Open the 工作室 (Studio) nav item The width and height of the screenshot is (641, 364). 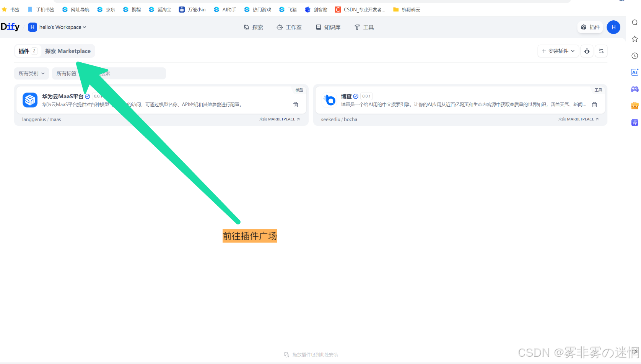point(289,27)
